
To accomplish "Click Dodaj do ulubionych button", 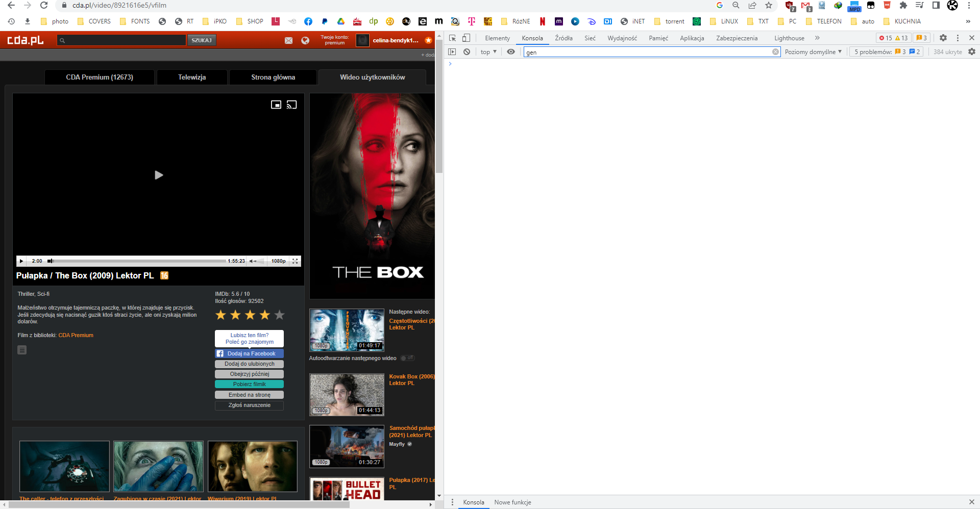I will [250, 364].
